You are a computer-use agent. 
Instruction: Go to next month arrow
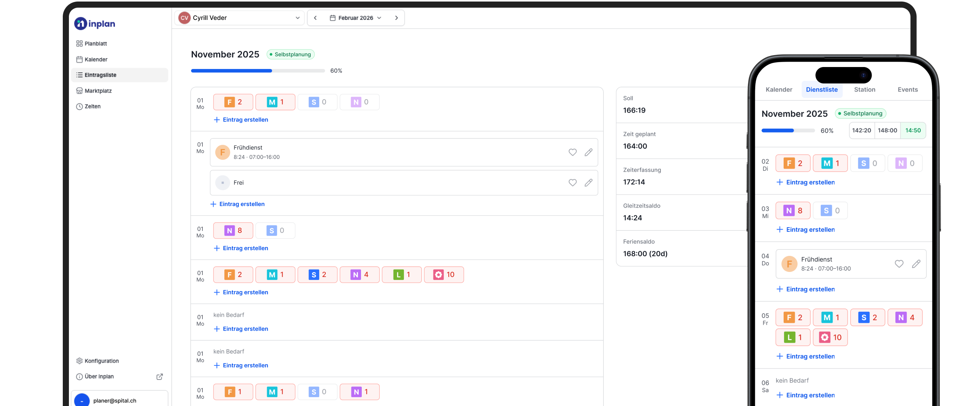tap(397, 18)
